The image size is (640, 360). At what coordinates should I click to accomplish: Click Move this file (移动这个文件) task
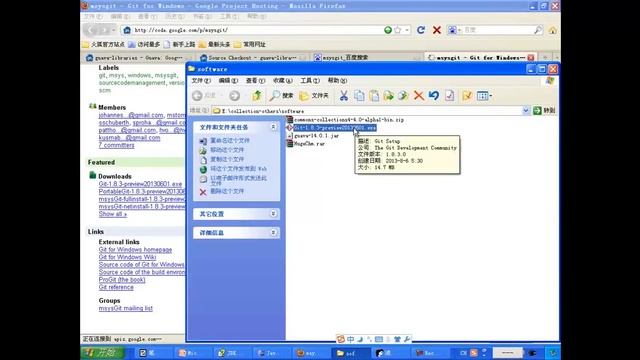(x=227, y=150)
